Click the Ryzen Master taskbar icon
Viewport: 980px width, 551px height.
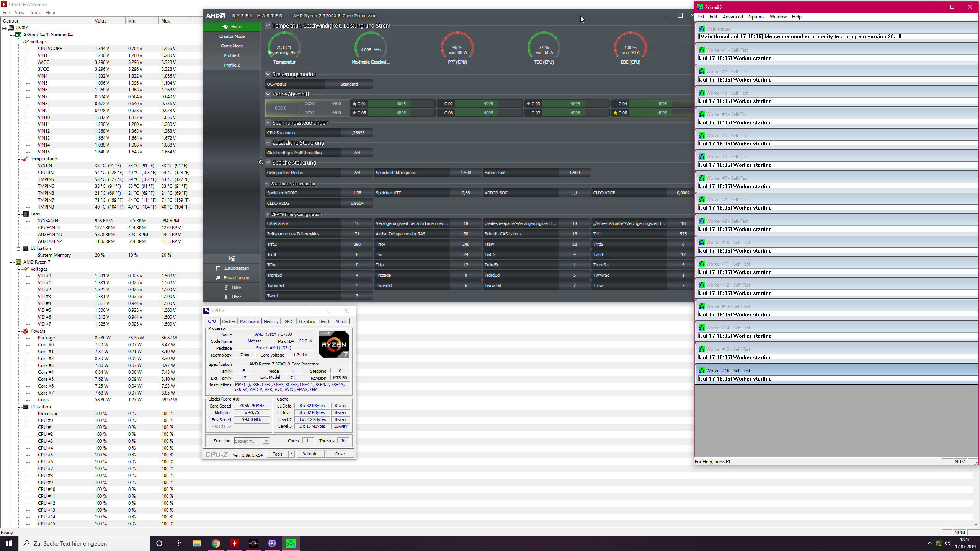pos(253,543)
